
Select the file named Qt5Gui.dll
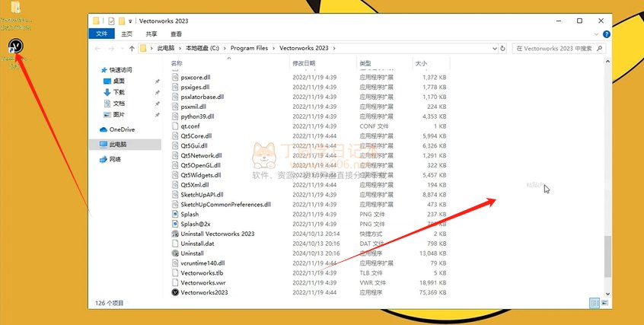pyautogui.click(x=194, y=146)
